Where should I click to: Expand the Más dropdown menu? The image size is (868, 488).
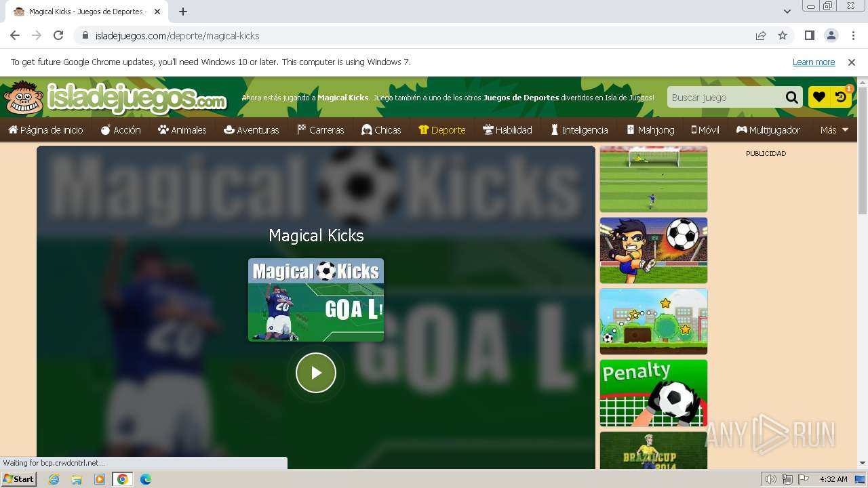point(834,129)
